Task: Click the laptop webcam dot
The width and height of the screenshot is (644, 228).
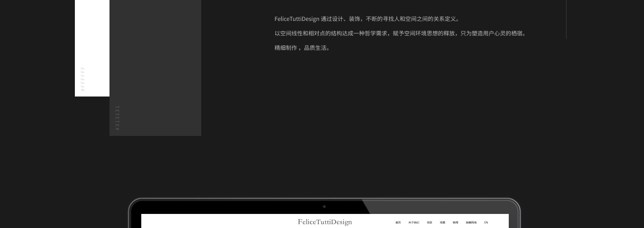Action: pyautogui.click(x=324, y=207)
